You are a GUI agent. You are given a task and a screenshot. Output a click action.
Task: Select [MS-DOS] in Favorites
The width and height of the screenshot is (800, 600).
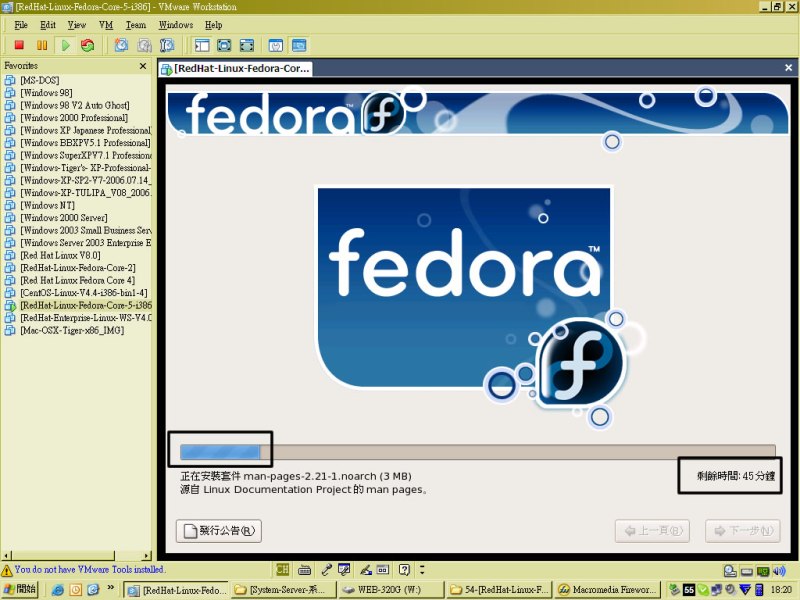click(x=40, y=80)
